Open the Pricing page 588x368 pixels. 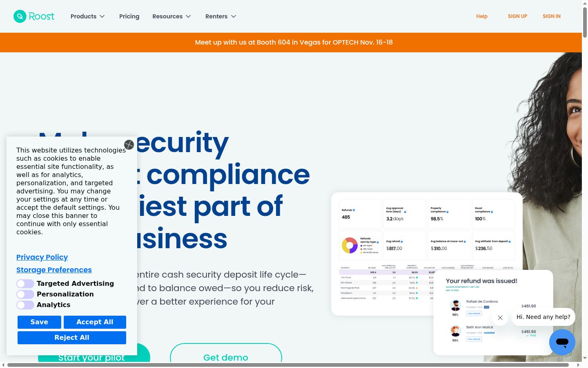click(x=129, y=16)
